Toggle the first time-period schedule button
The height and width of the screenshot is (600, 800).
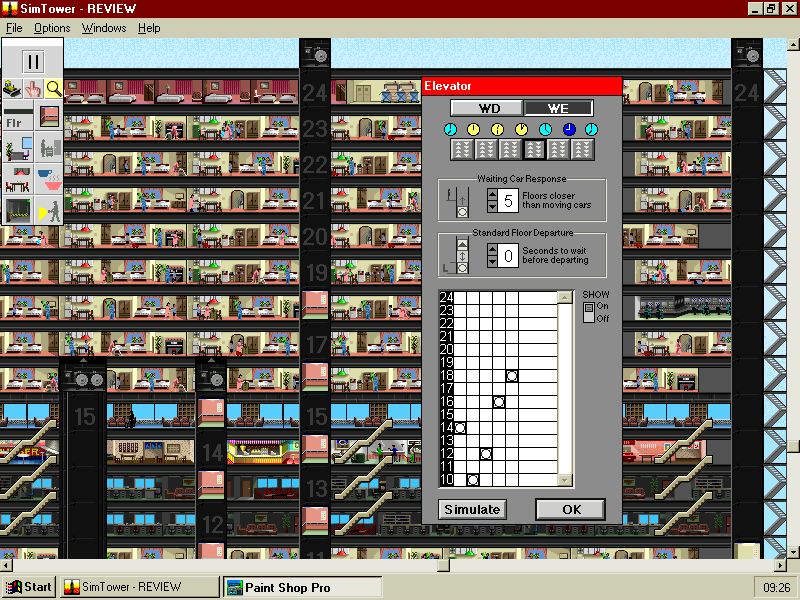[x=462, y=149]
